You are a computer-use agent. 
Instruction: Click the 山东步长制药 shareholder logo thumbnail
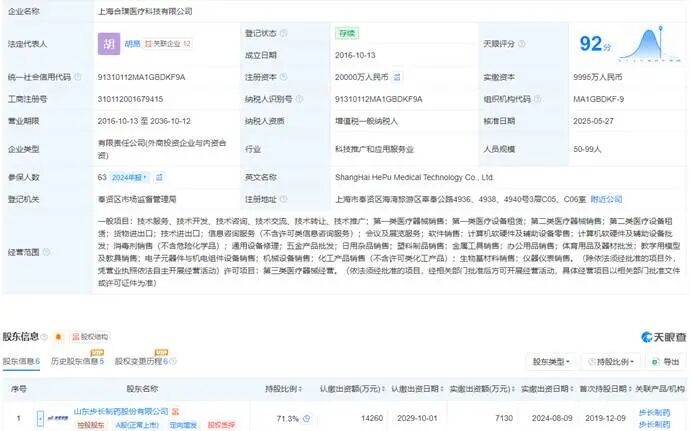click(x=58, y=418)
